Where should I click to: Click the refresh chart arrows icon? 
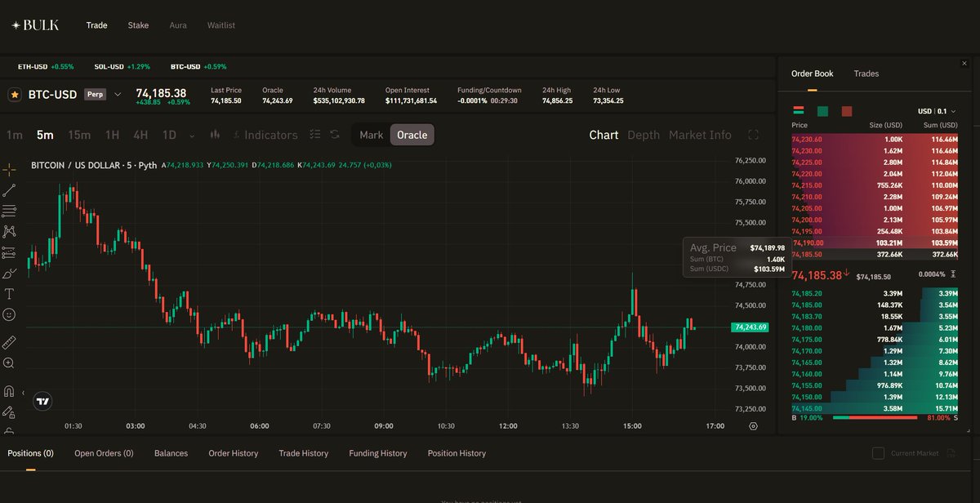click(x=335, y=135)
